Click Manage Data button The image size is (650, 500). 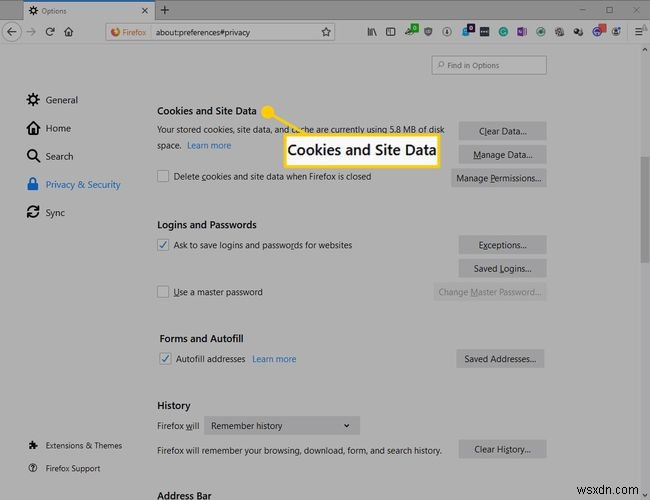[502, 155]
